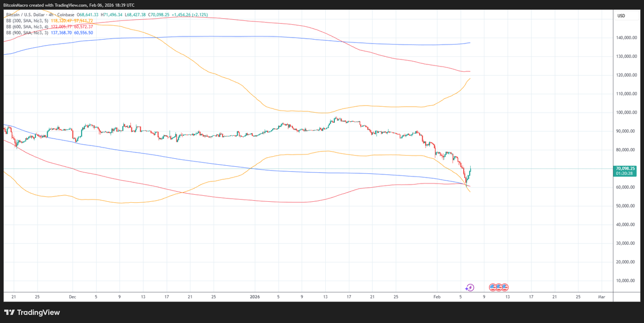This screenshot has height=323, width=644.
Task: Click the BB (900, SMA, hlc3, 3) indicator legend
Action: click(27, 32)
